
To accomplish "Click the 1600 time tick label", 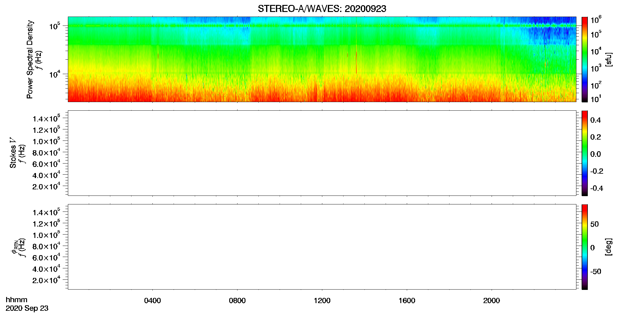I will click(407, 301).
